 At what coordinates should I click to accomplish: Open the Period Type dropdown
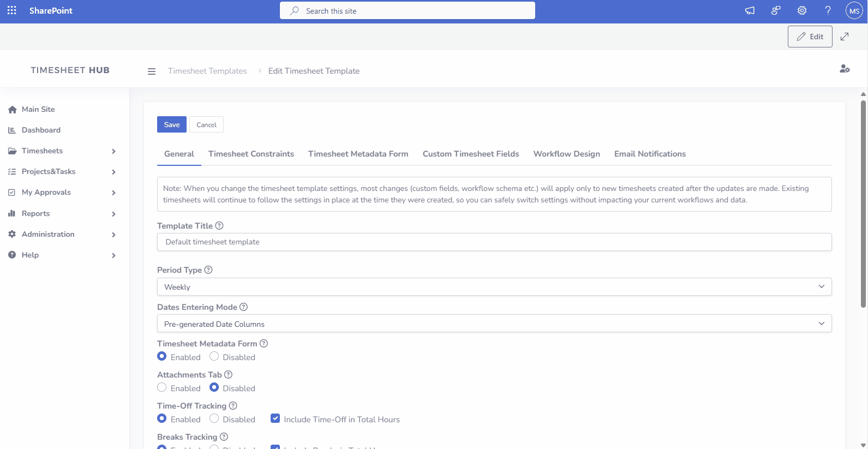point(494,287)
